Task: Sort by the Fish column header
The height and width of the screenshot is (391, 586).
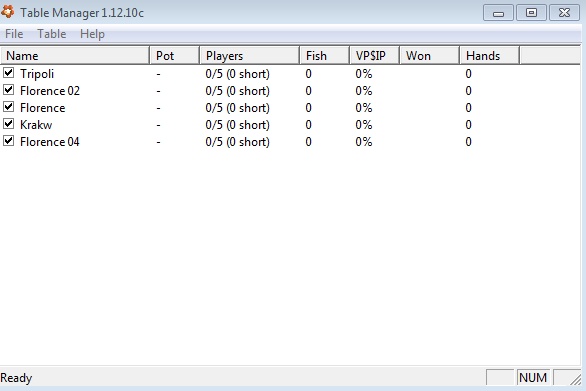Action: pos(324,56)
